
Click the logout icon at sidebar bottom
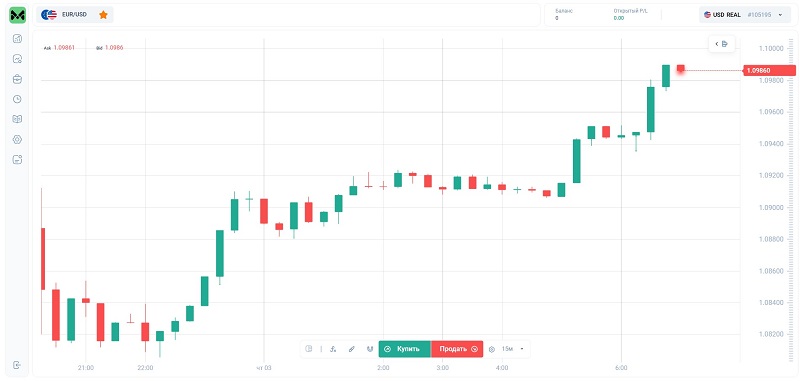tap(17, 365)
